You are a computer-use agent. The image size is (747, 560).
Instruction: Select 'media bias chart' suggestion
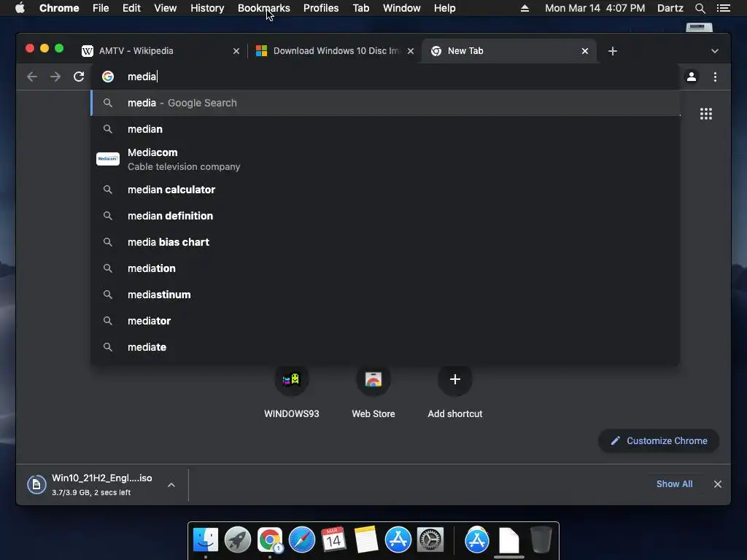pos(385,242)
